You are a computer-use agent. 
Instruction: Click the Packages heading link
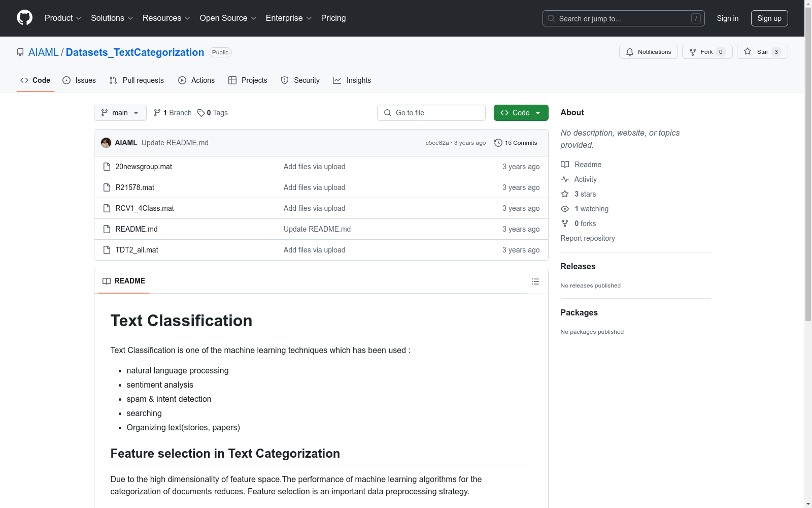tap(579, 312)
